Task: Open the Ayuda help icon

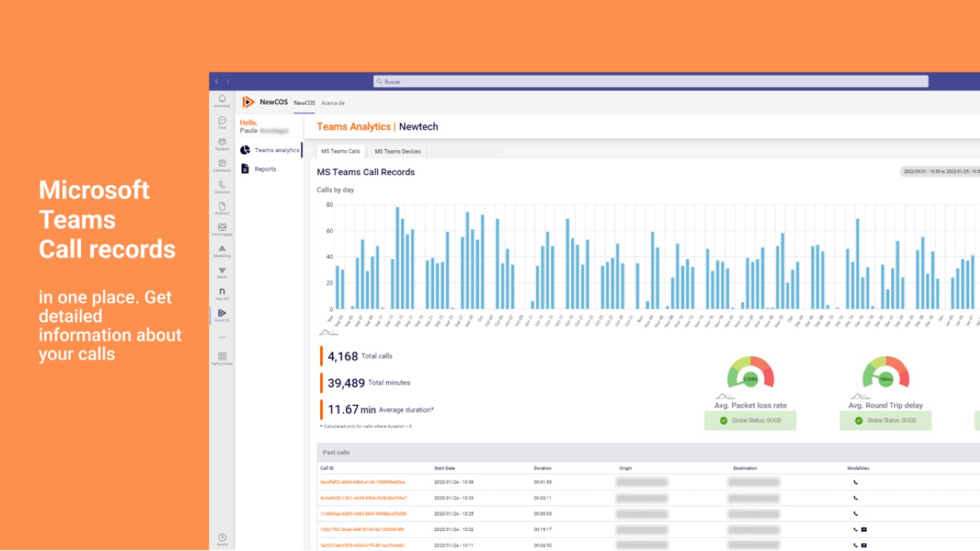Action: (222, 539)
